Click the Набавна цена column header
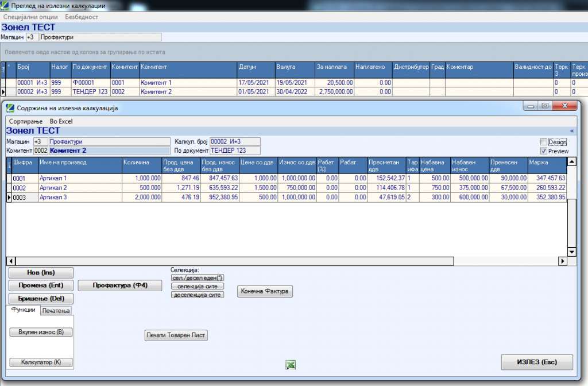Image resolution: width=588 pixels, height=386 pixels. [x=435, y=165]
